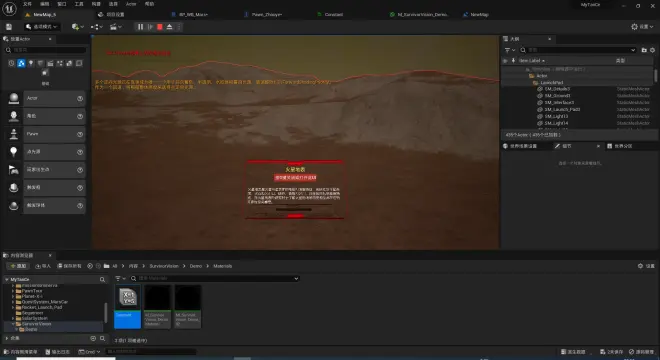Open the 项目设置 (Project Settings) tab
Screen dimensions: 660x360
point(112,14)
